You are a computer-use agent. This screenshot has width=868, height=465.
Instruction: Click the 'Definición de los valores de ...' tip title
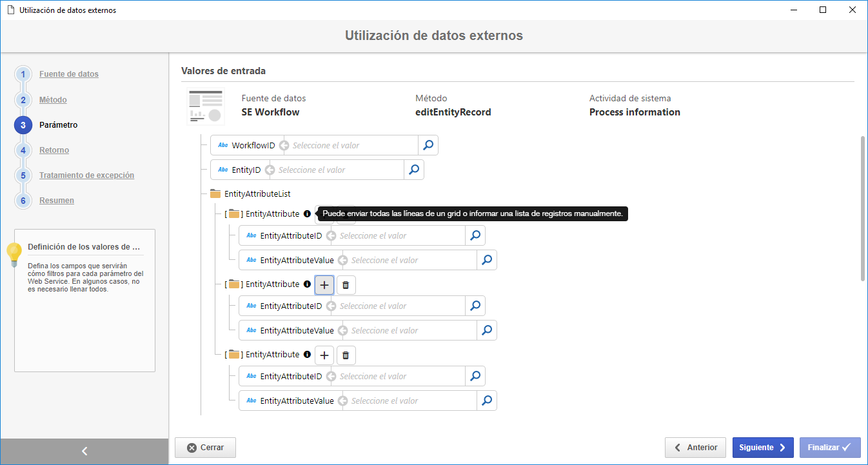click(x=84, y=247)
